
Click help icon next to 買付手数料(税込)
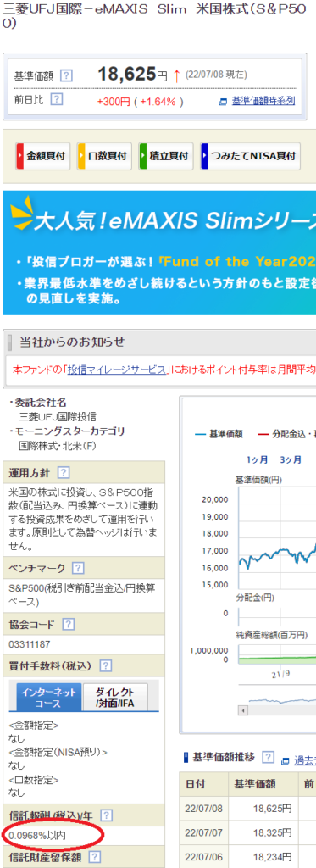(106, 666)
